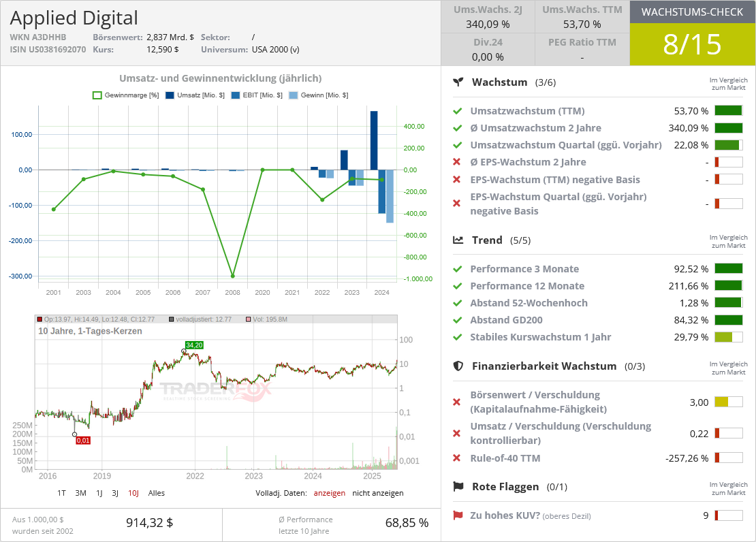Click Ums.Wachs. TTM tile
This screenshot has width=756, height=542.
pos(582,17)
